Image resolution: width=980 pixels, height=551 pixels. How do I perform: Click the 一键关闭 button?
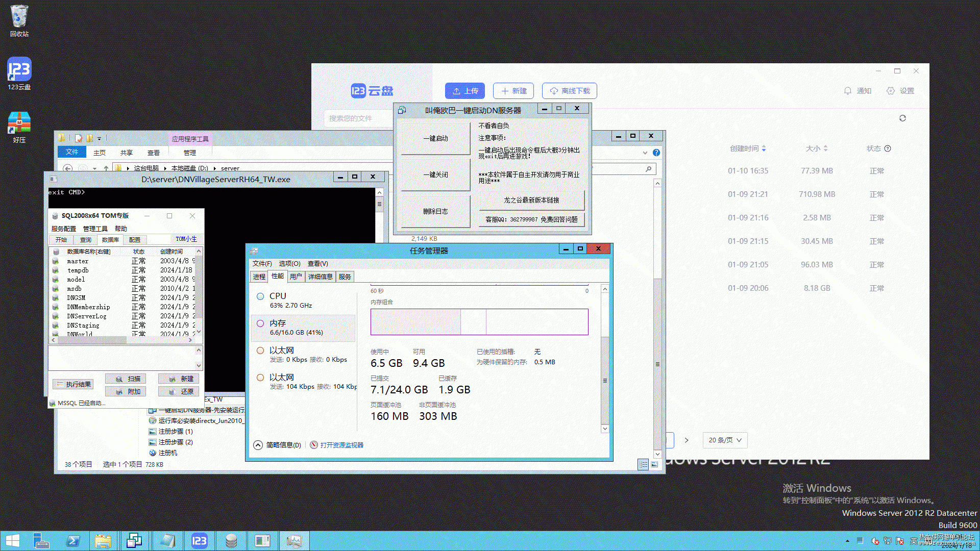coord(435,174)
